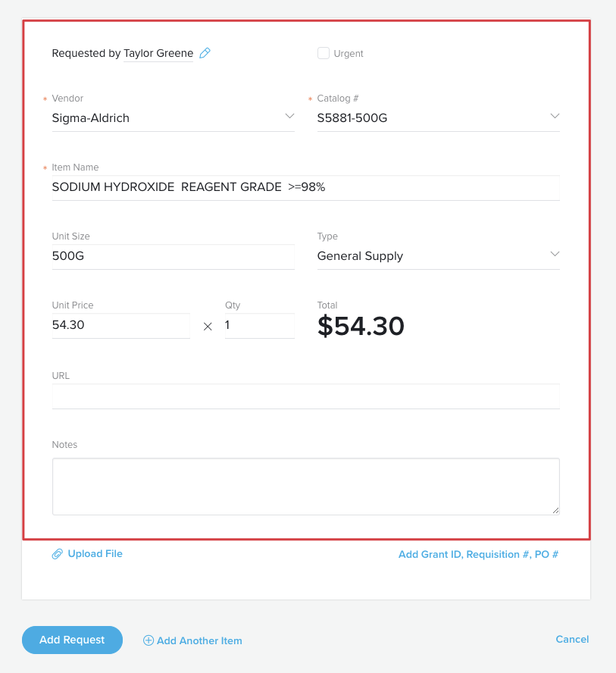The height and width of the screenshot is (673, 616).
Task: Focus the Item Name input field
Action: pos(306,187)
